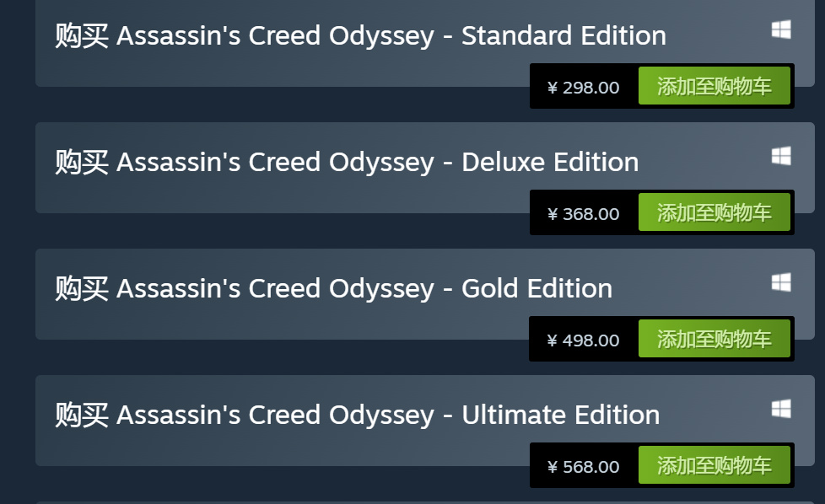Click the ¥ 298.00 price tag
Screen dimensions: 825x504
pos(583,87)
